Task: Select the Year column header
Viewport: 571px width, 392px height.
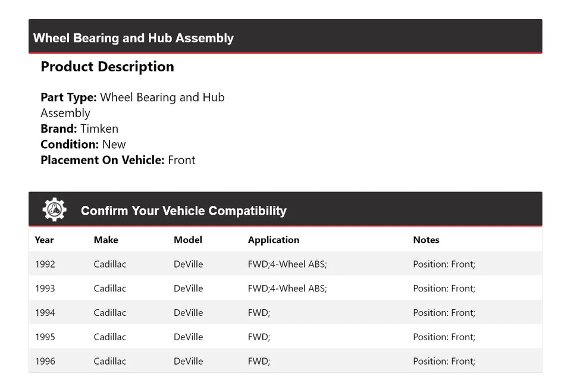Action: [x=44, y=240]
